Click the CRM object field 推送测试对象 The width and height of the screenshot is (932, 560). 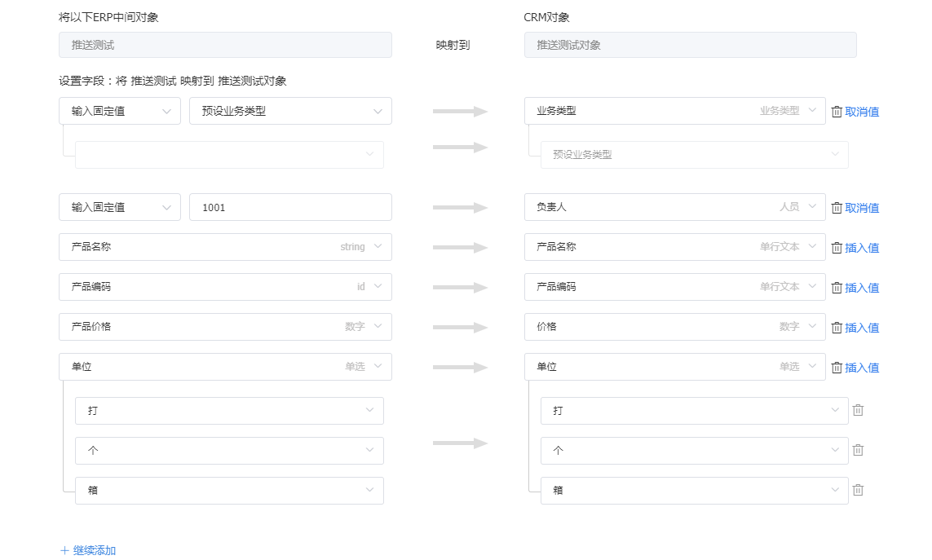tap(690, 45)
